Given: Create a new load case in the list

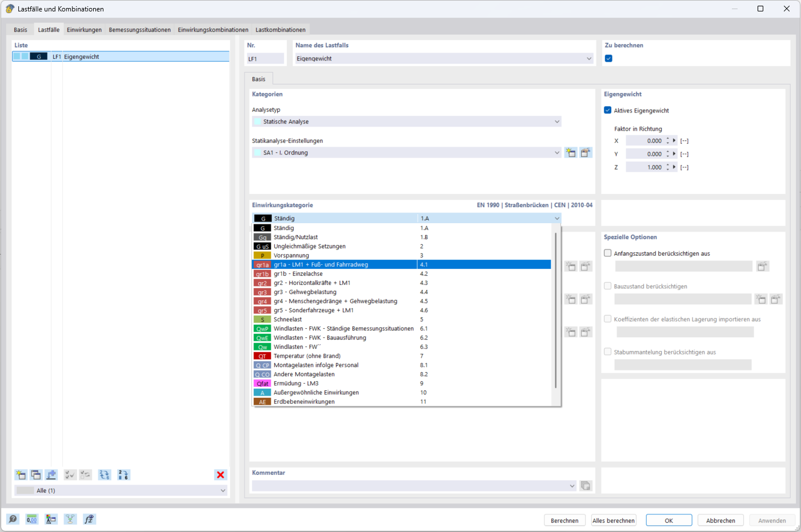Looking at the screenshot, I should (x=21, y=475).
